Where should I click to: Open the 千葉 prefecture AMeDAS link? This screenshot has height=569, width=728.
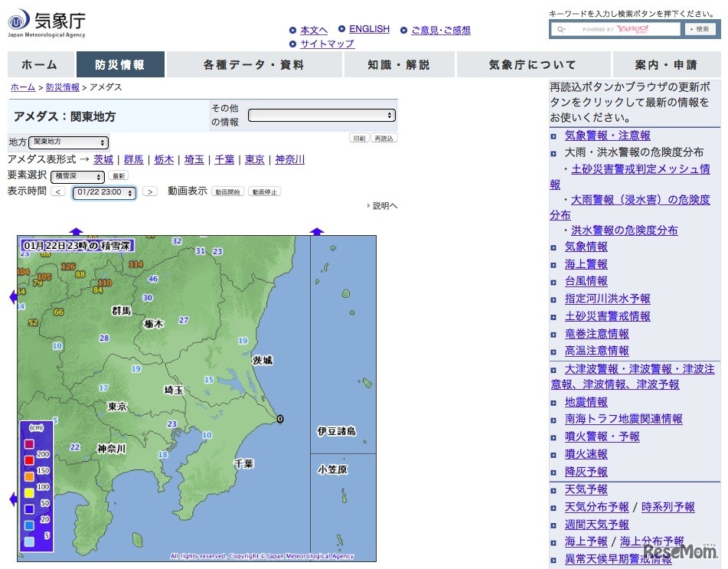(x=224, y=159)
